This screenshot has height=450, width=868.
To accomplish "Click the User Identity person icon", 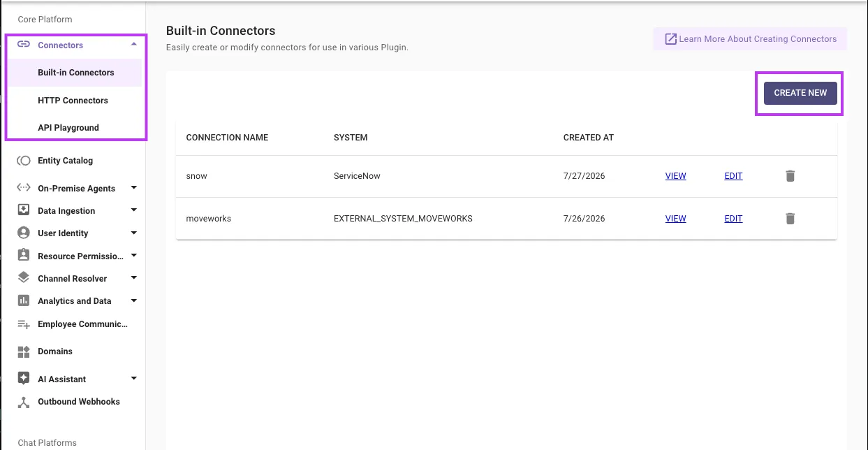I will click(x=24, y=233).
